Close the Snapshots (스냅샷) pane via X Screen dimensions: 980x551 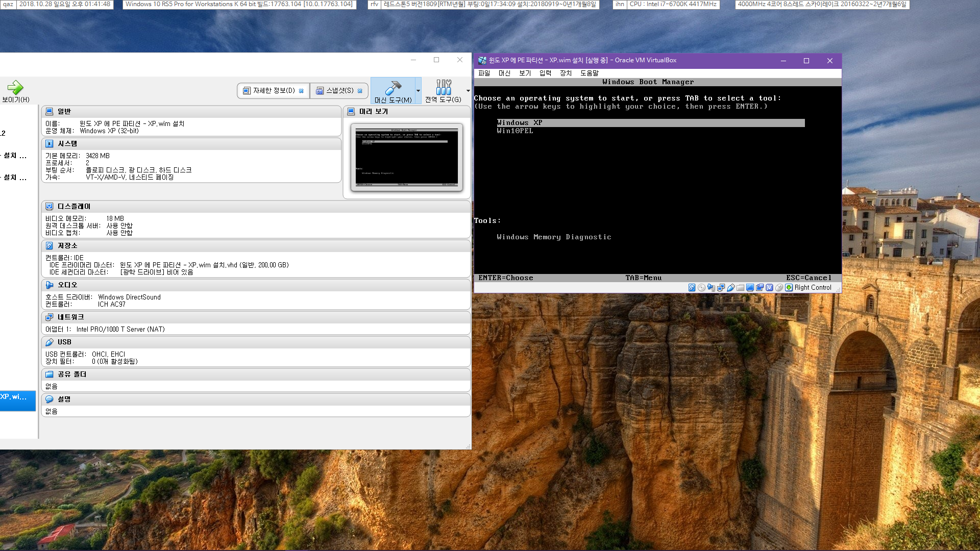click(360, 91)
